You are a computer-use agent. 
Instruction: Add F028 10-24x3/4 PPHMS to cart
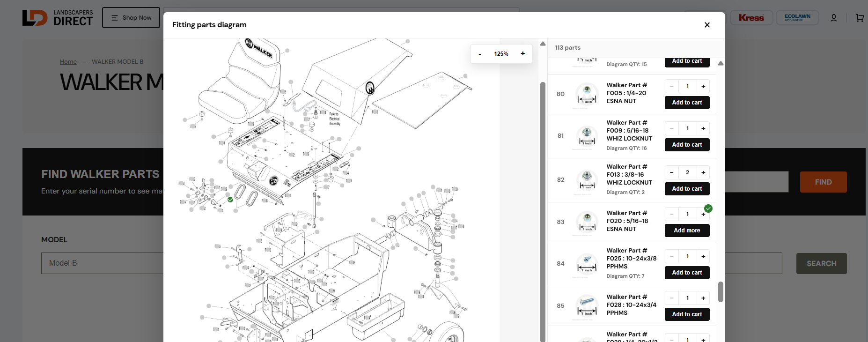pyautogui.click(x=687, y=314)
